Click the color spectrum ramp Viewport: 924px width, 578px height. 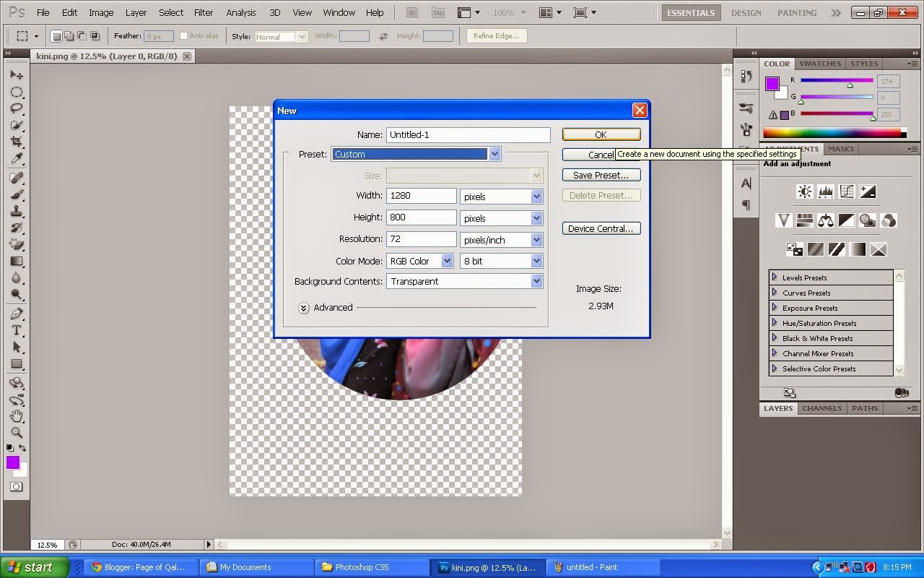point(833,133)
